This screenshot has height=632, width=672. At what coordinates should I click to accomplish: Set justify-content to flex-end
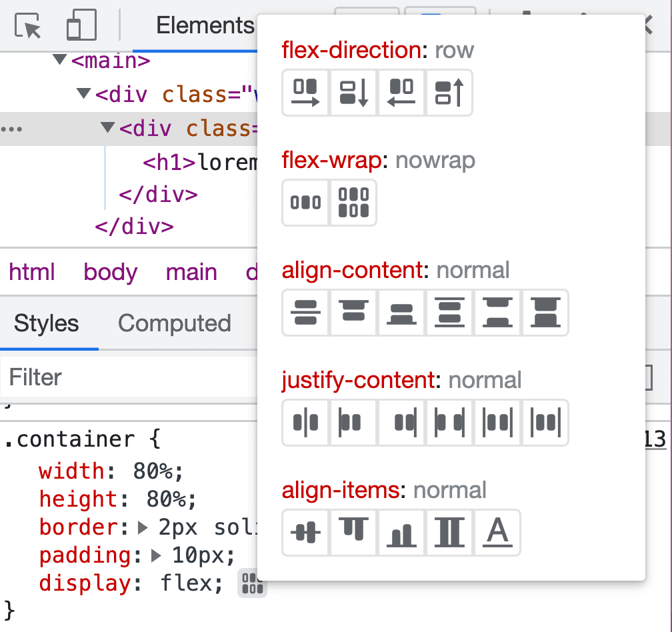401,422
